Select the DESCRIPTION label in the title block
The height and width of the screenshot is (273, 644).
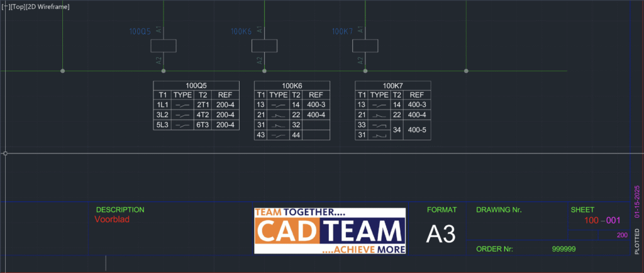pyautogui.click(x=120, y=209)
